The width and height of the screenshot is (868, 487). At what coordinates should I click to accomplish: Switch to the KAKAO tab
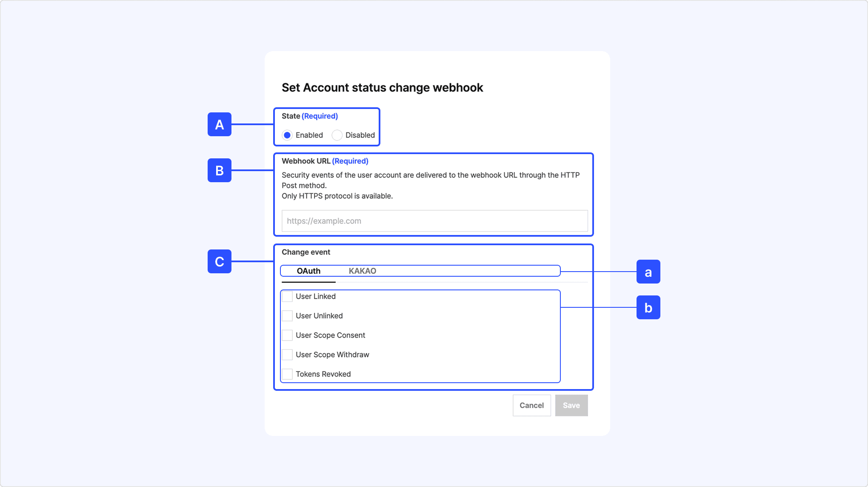362,271
